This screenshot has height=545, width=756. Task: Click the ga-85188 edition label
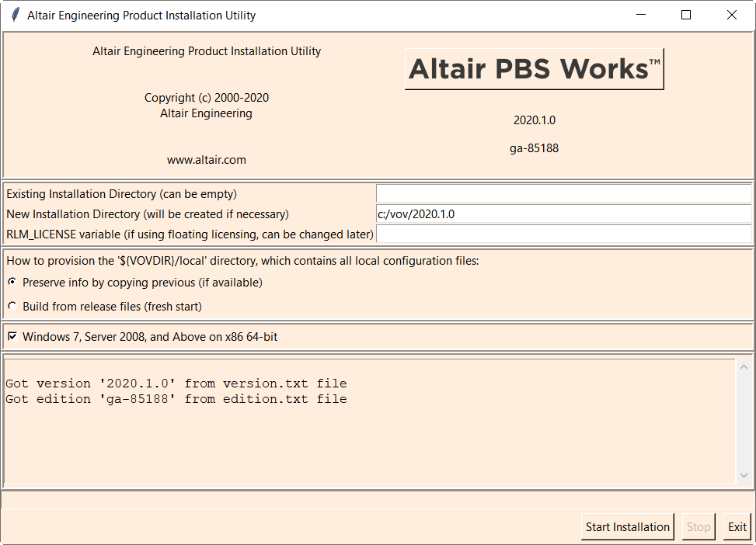pos(534,148)
